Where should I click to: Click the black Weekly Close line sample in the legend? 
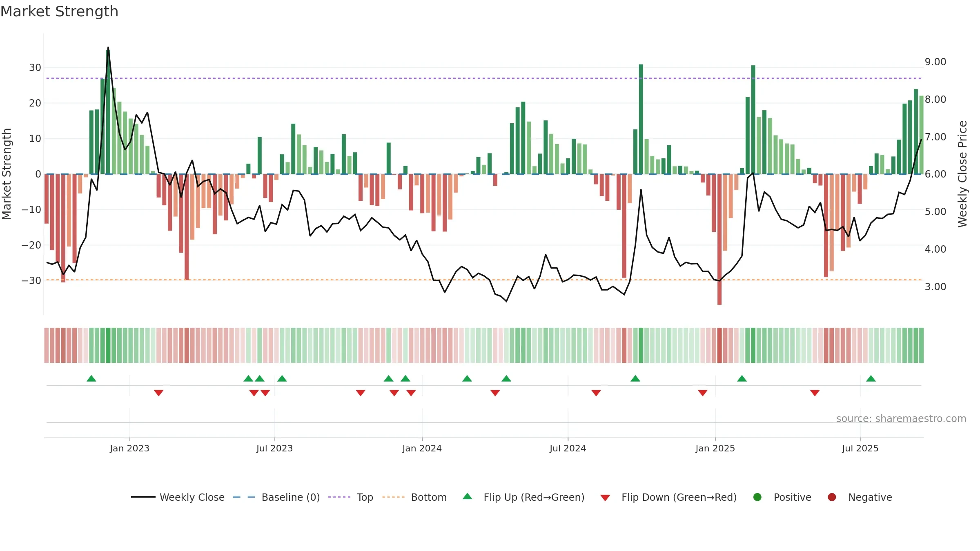click(x=143, y=497)
